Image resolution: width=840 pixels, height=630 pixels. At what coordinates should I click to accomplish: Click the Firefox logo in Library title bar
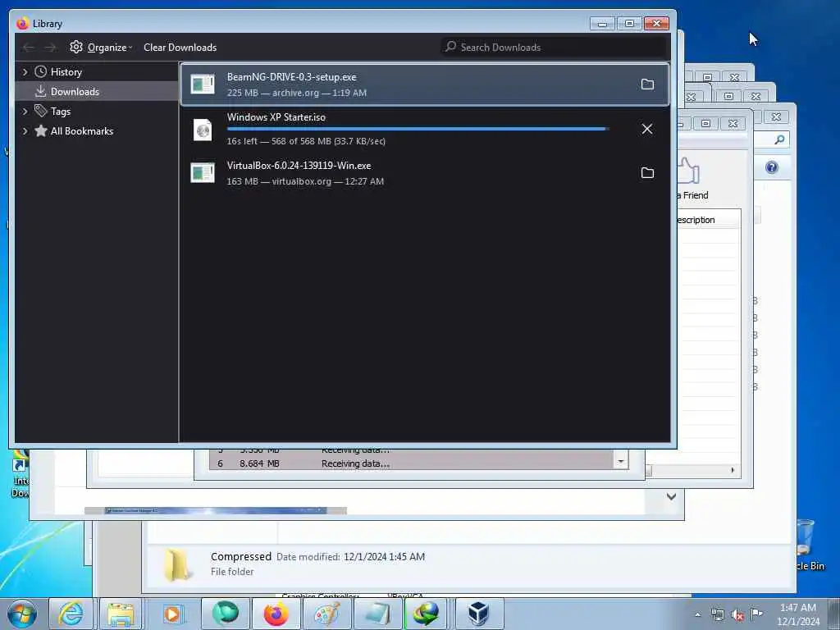(22, 23)
